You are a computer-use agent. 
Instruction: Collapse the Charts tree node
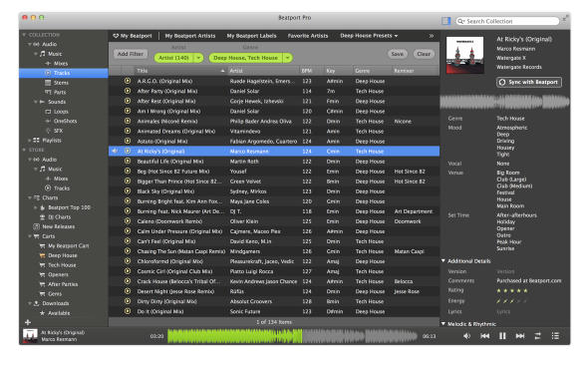[x=30, y=197]
